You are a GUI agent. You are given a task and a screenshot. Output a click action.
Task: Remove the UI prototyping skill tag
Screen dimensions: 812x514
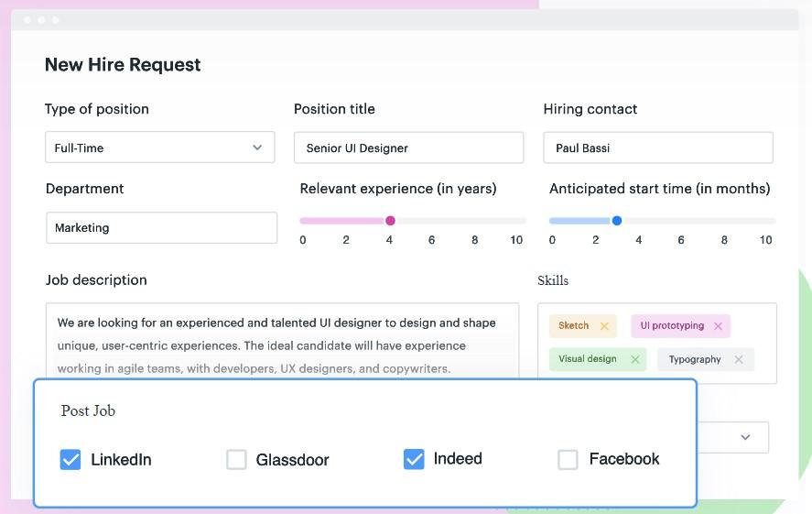[718, 326]
